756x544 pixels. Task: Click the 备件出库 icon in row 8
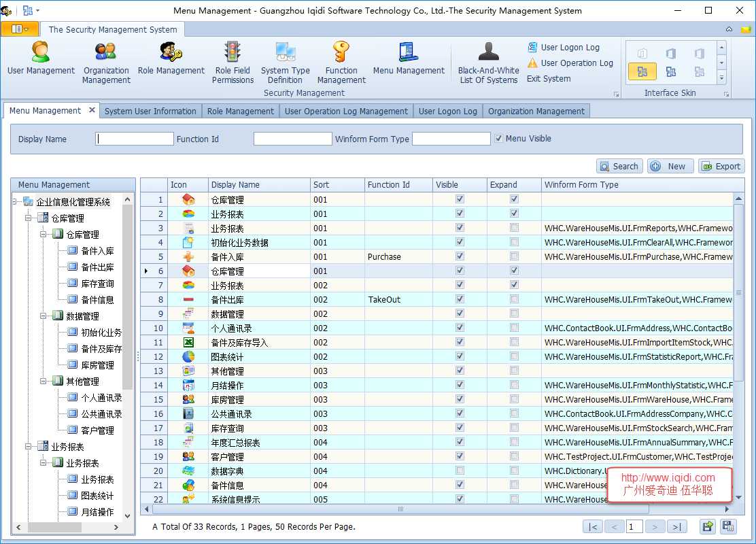(x=188, y=299)
